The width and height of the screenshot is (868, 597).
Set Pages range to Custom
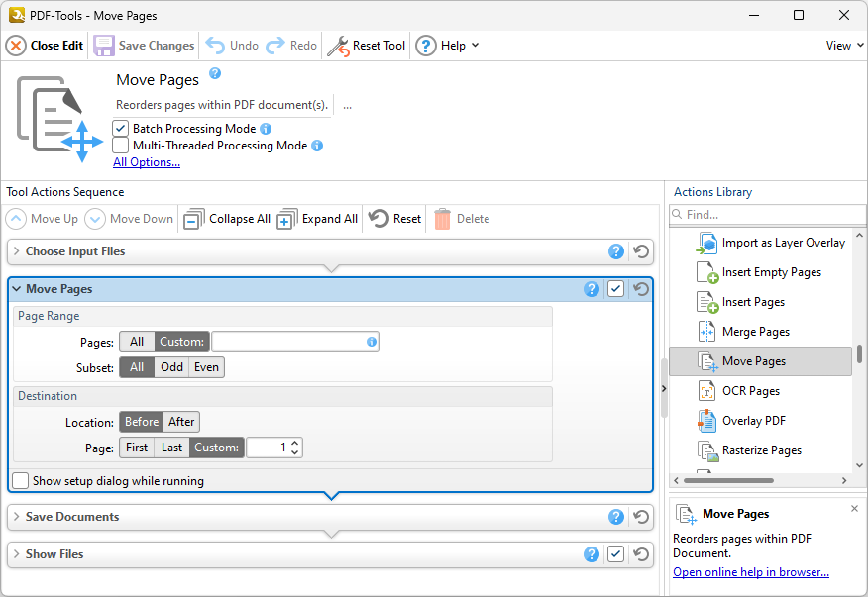click(x=181, y=342)
